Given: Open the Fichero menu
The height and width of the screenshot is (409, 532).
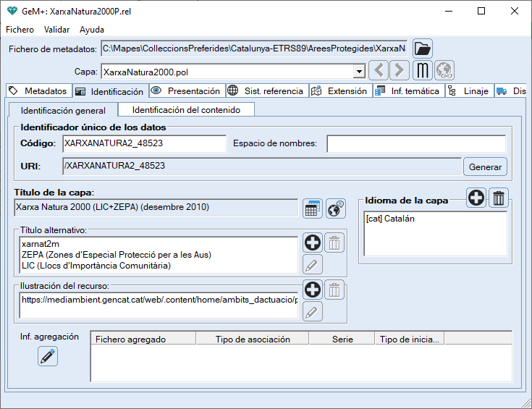Looking at the screenshot, I should (x=20, y=30).
